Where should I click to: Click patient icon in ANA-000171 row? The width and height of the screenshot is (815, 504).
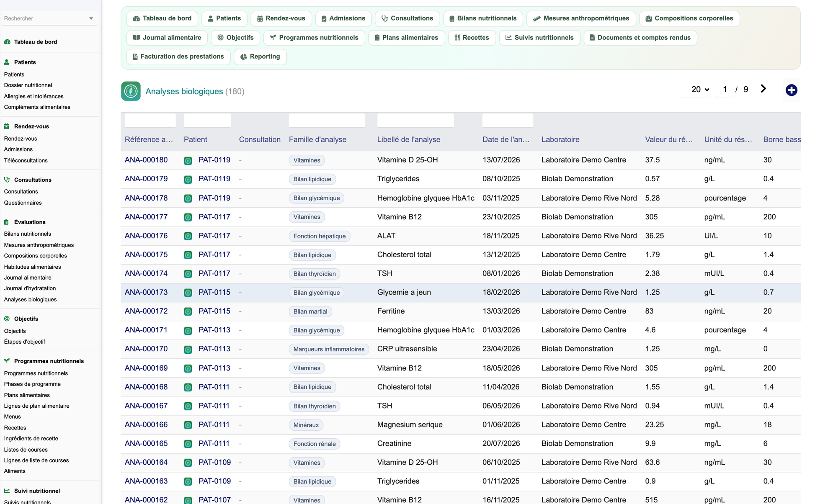(188, 330)
